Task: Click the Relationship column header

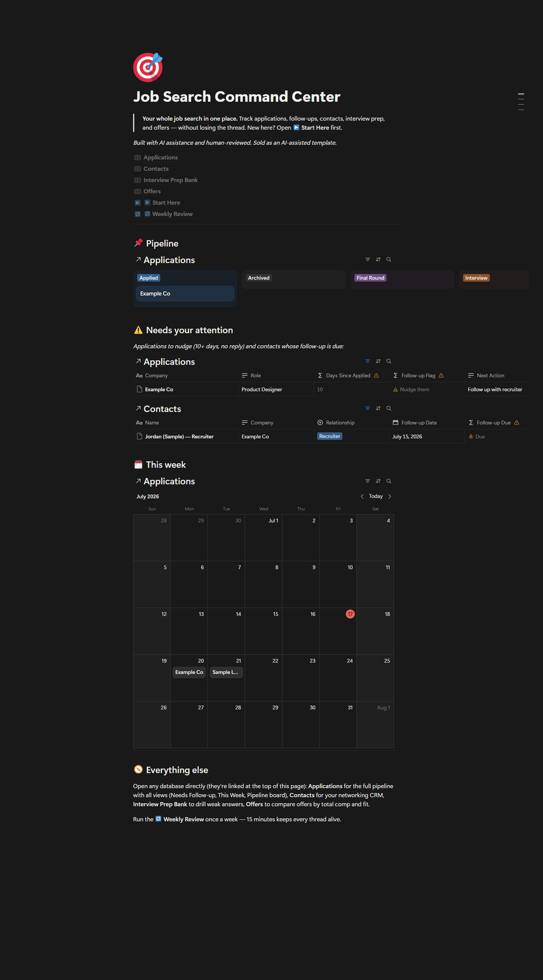Action: pyautogui.click(x=351, y=423)
